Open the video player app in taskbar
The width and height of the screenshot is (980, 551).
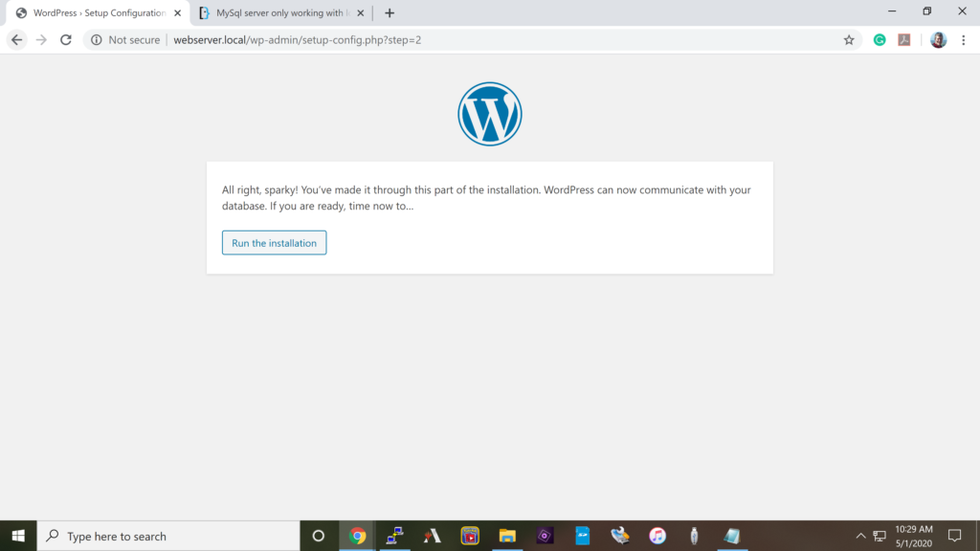tap(470, 536)
